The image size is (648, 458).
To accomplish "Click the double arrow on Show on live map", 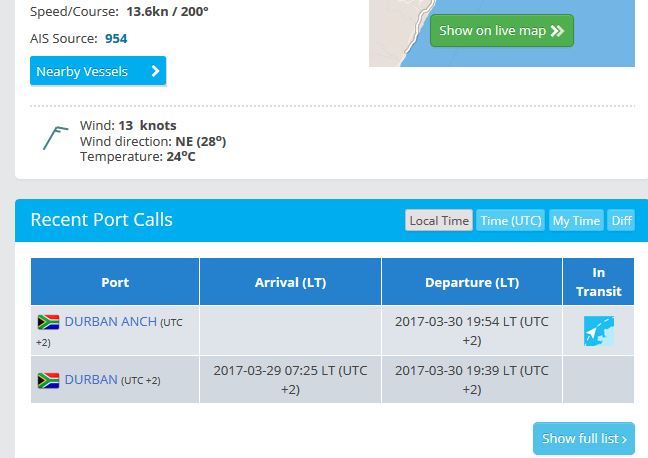I will point(557,31).
